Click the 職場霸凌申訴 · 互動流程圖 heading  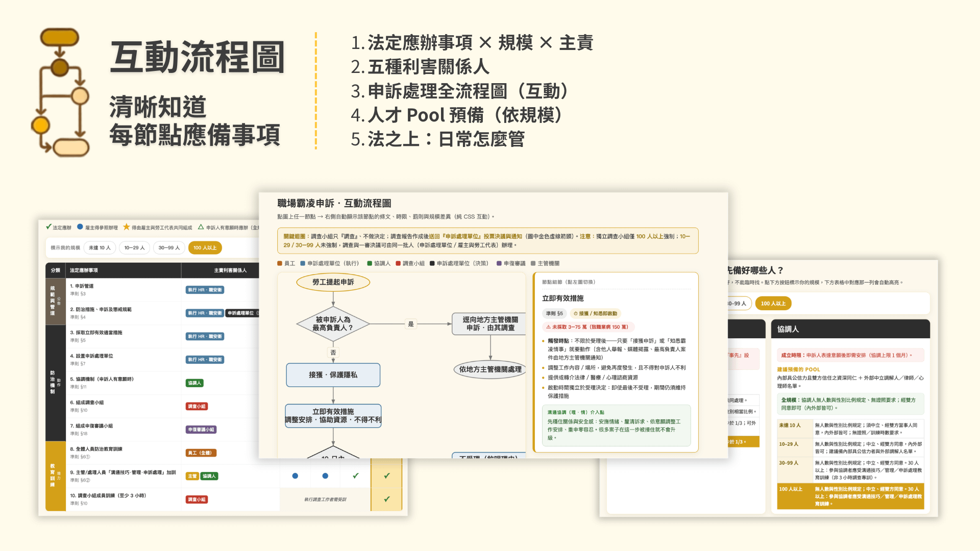pos(334,203)
